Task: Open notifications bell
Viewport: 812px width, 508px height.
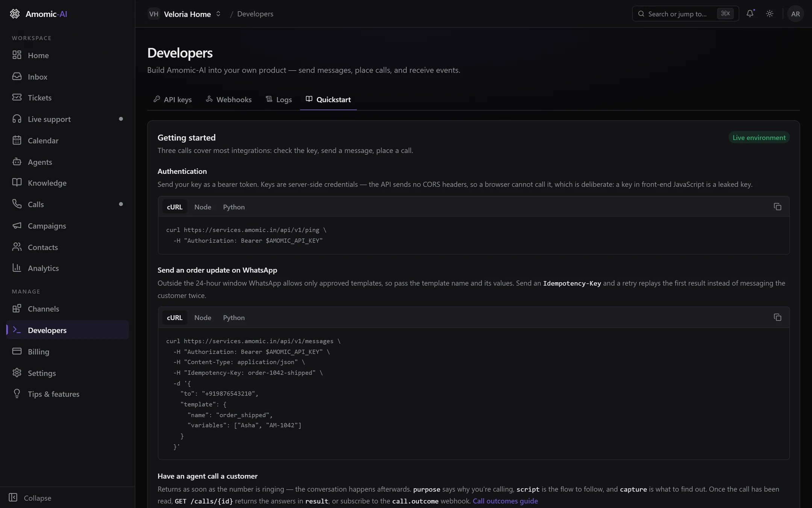Action: [x=750, y=14]
